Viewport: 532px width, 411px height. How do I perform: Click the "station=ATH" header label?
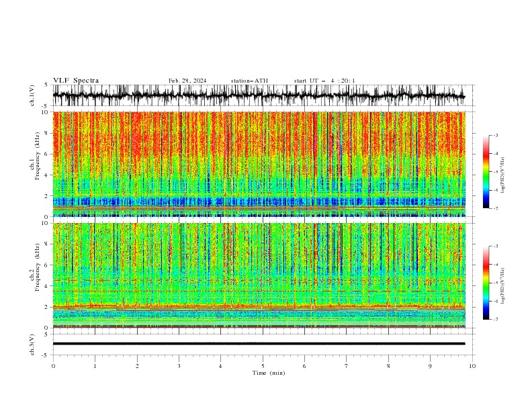(249, 81)
